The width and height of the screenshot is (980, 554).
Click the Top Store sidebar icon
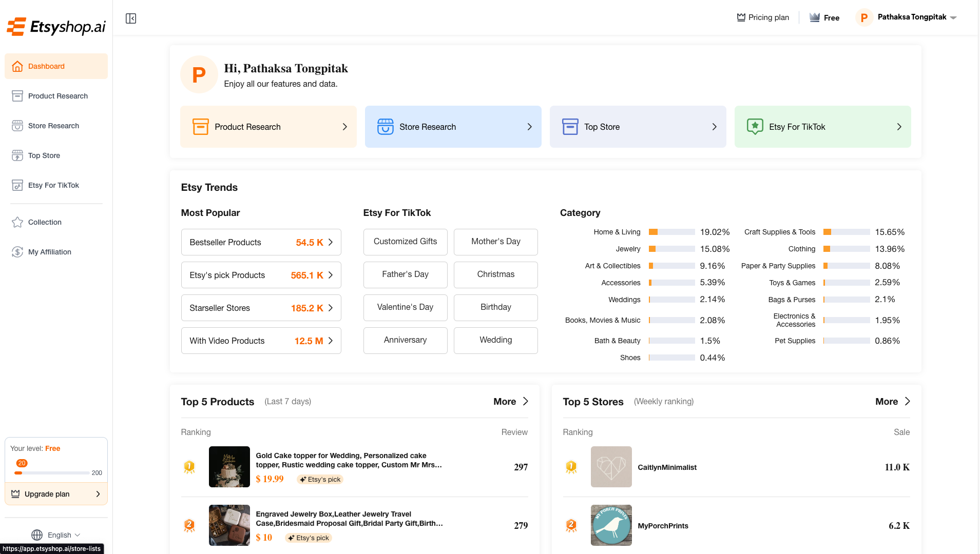(x=17, y=155)
